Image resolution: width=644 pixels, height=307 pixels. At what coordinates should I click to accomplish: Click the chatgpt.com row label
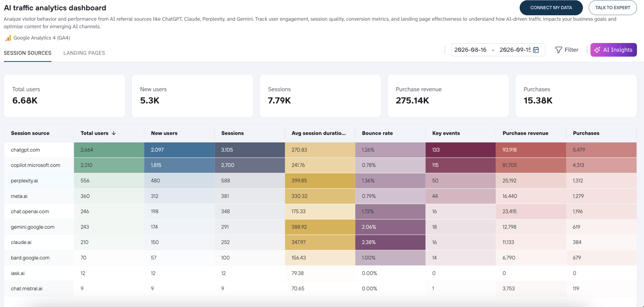(25, 150)
